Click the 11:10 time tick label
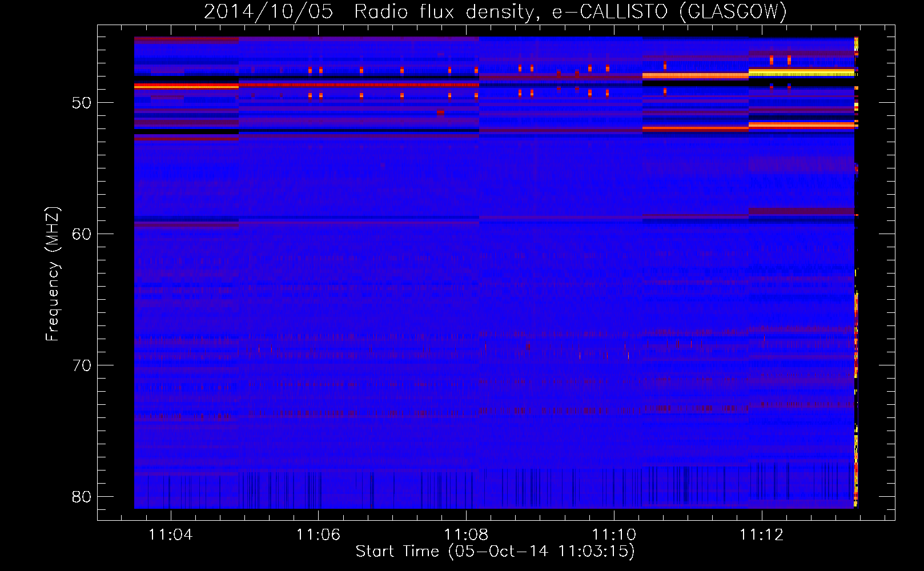Screen dimensions: 924x571 [x=614, y=534]
